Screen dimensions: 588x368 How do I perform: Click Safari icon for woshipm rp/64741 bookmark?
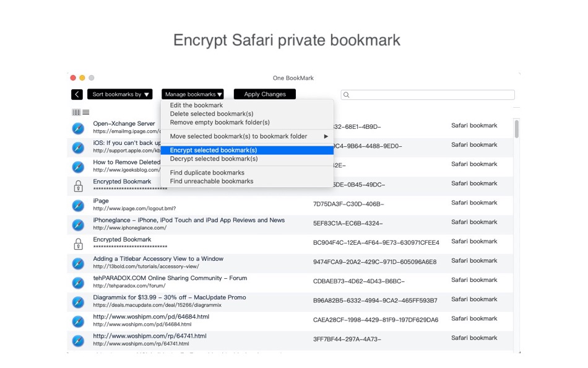pos(78,341)
